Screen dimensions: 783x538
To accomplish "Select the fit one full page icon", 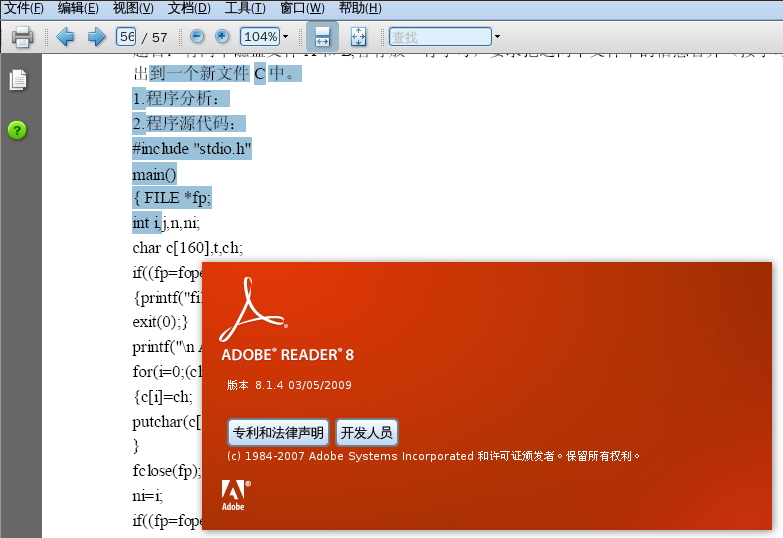I will click(359, 37).
